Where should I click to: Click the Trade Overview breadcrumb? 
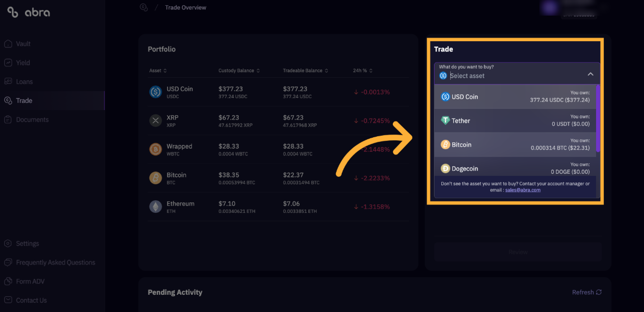coord(185,7)
